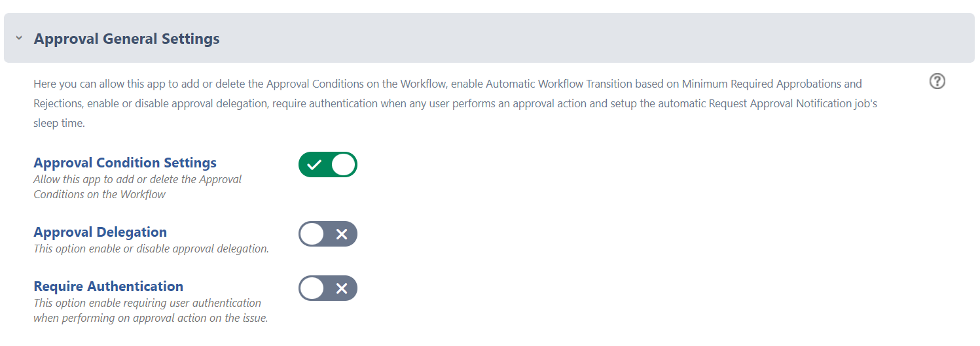Click the white knob of Approval Delegation switch
The width and height of the screenshot is (980, 346).
coord(312,234)
